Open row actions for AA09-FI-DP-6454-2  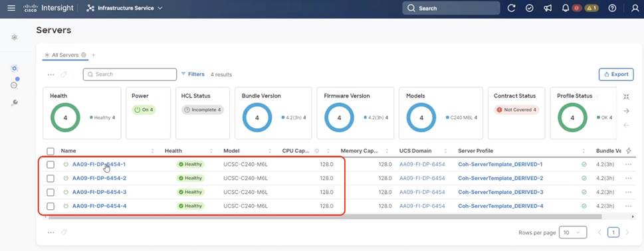tap(629, 179)
